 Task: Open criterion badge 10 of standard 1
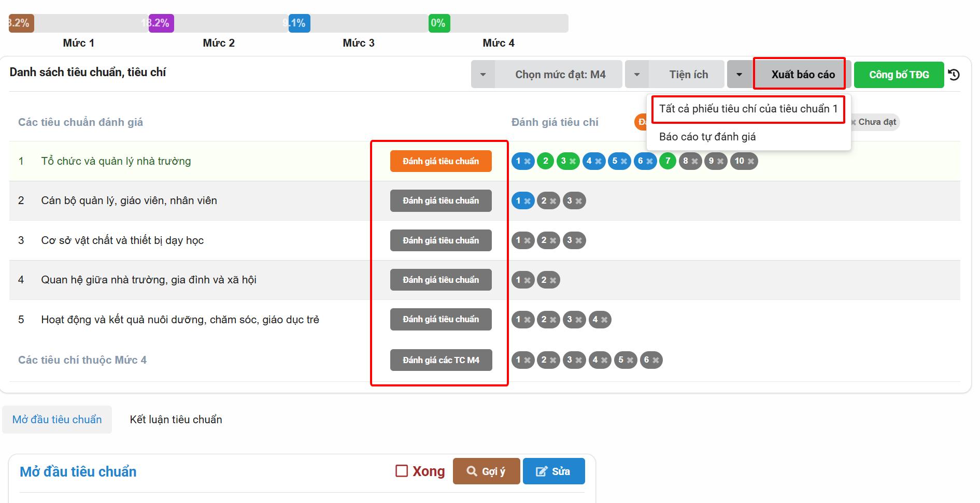point(744,161)
